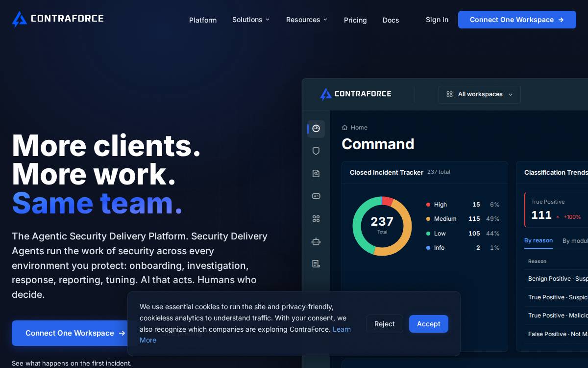The width and height of the screenshot is (588, 368).
Task: Open the four-circle apps icon in the left sidebar
Action: point(316,219)
